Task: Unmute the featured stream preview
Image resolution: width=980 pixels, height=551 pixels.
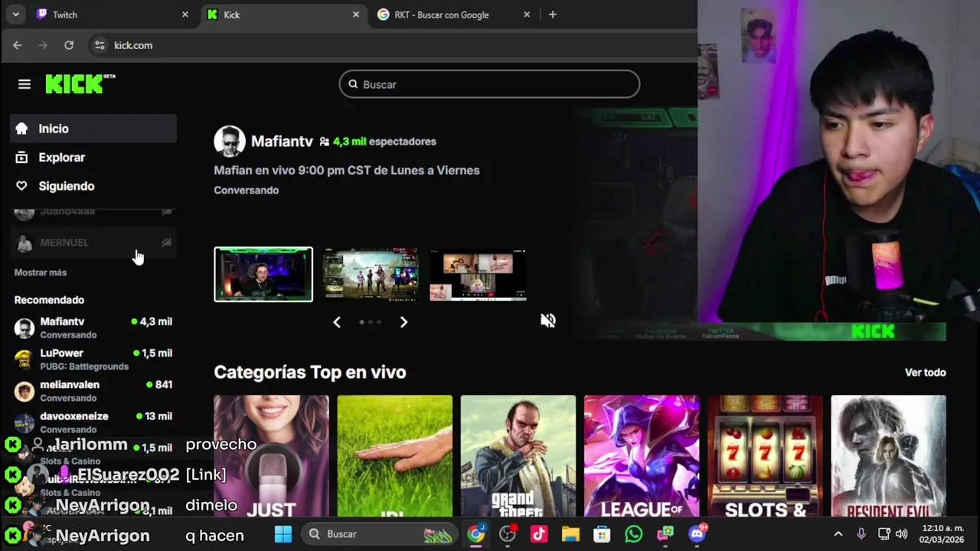Action: pos(548,321)
